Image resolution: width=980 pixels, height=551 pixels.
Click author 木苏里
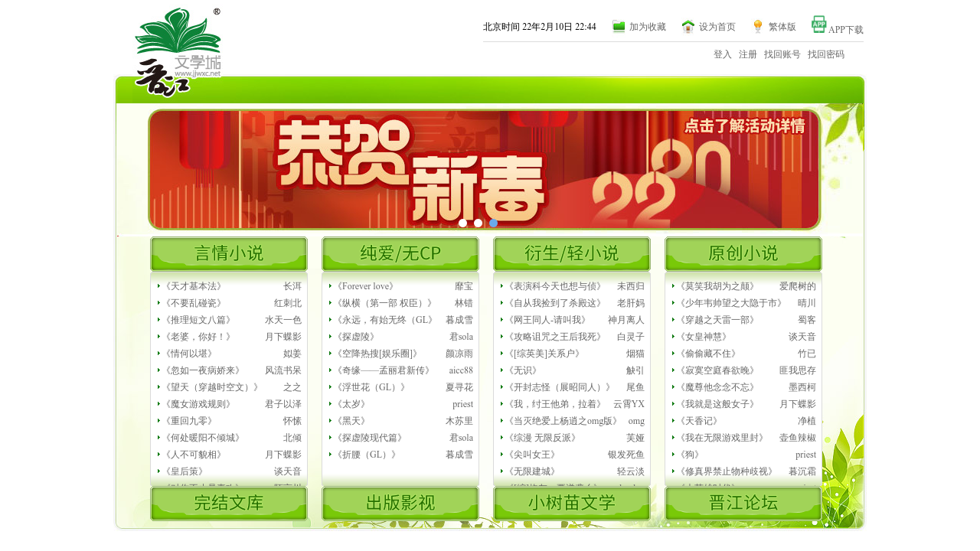459,421
